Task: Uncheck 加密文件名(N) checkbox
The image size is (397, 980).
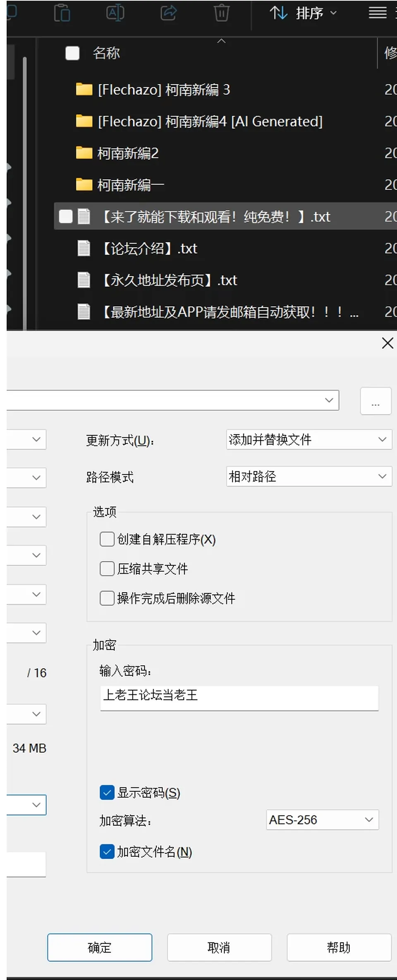Action: [107, 852]
